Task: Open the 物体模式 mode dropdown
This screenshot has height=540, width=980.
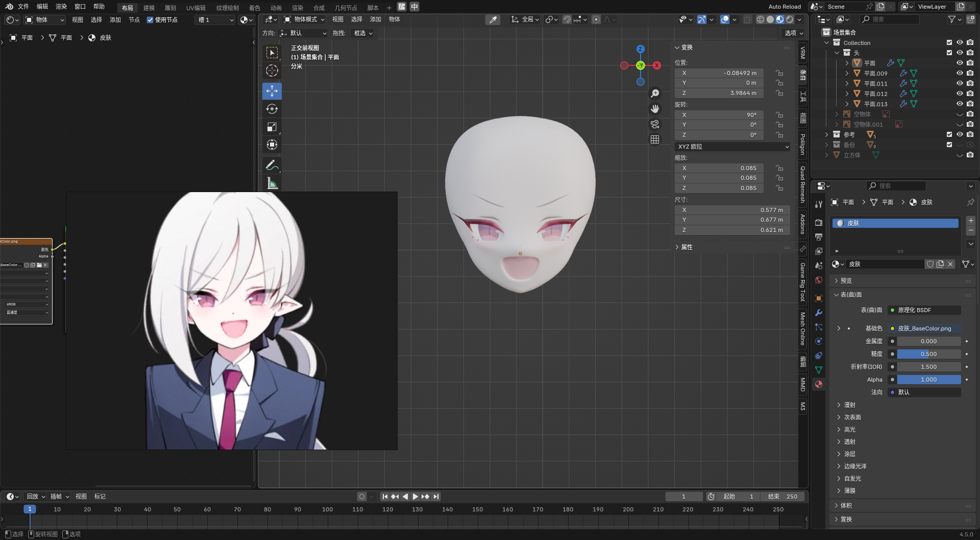Action: tap(305, 19)
